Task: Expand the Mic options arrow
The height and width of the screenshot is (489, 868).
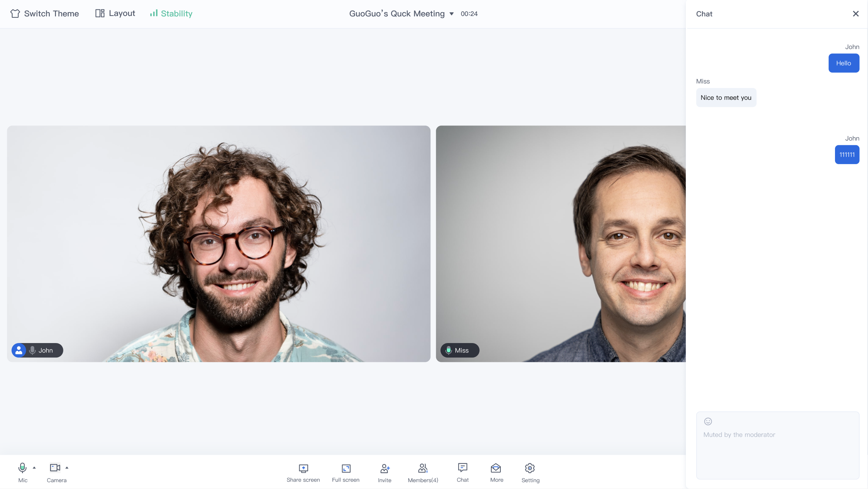Action: (34, 468)
